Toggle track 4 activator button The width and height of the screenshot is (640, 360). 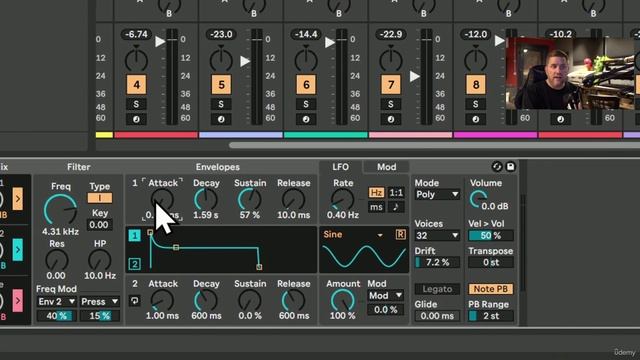[136, 84]
